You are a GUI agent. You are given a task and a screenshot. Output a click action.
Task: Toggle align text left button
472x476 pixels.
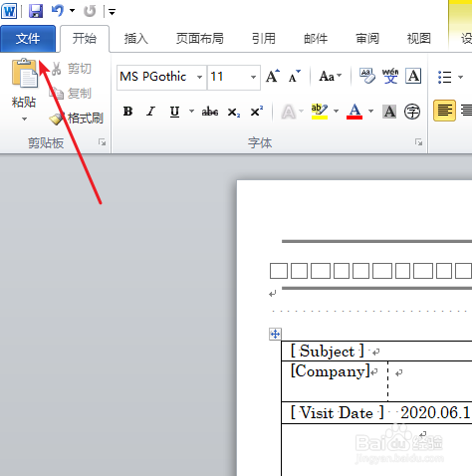point(444,111)
